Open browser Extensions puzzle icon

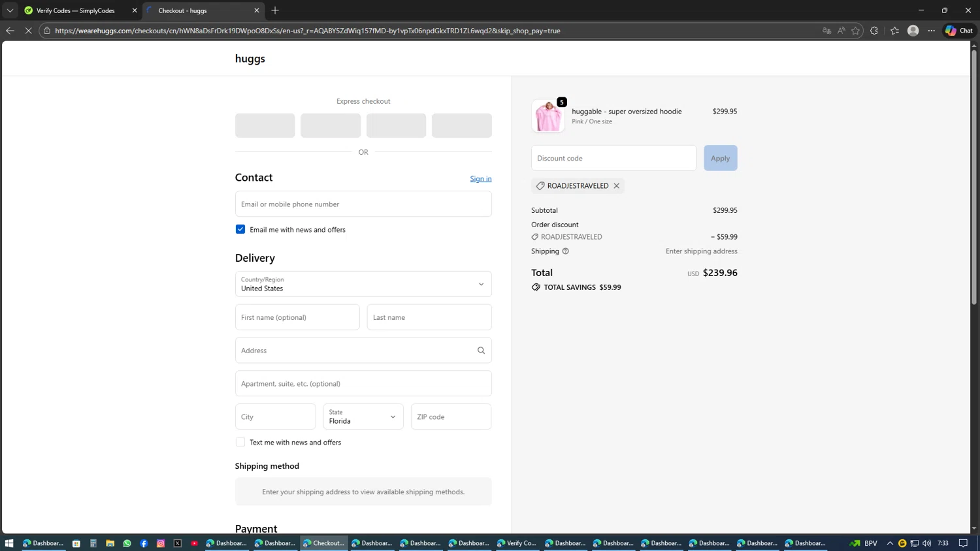(x=874, y=31)
